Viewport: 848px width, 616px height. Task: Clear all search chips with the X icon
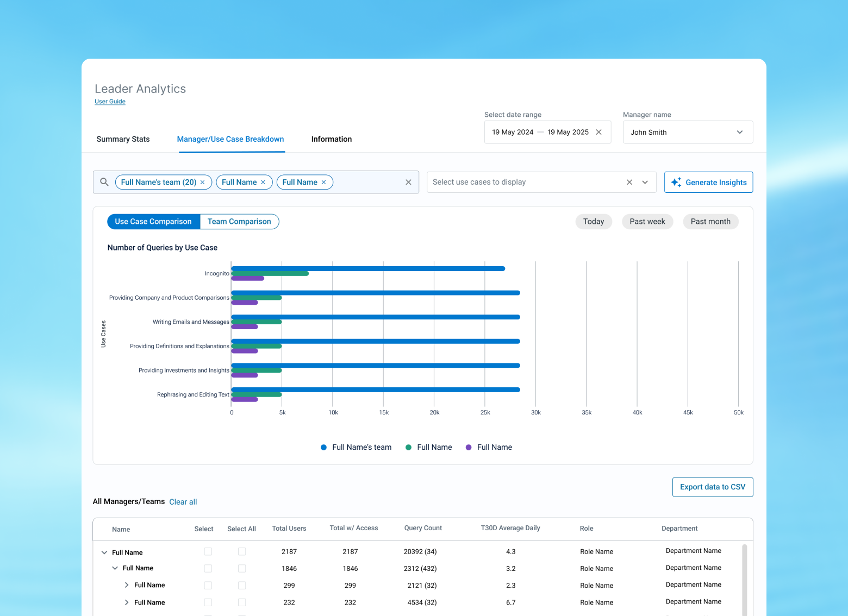click(x=408, y=183)
